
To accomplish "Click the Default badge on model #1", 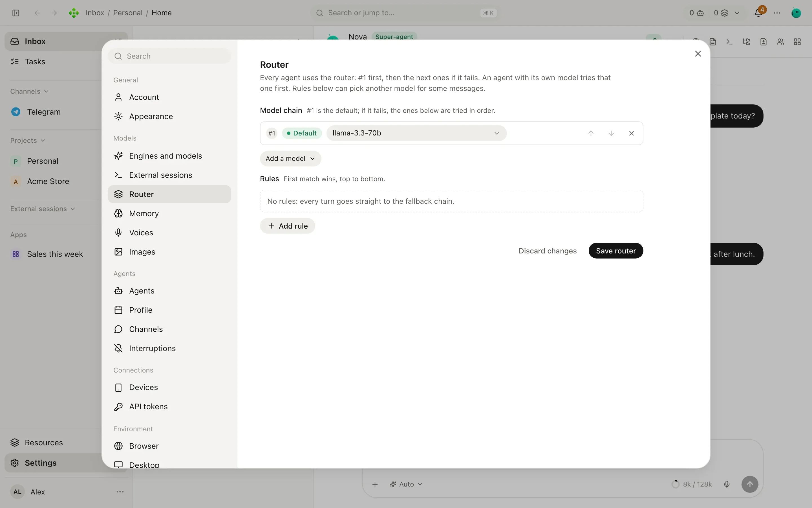I will (302, 133).
